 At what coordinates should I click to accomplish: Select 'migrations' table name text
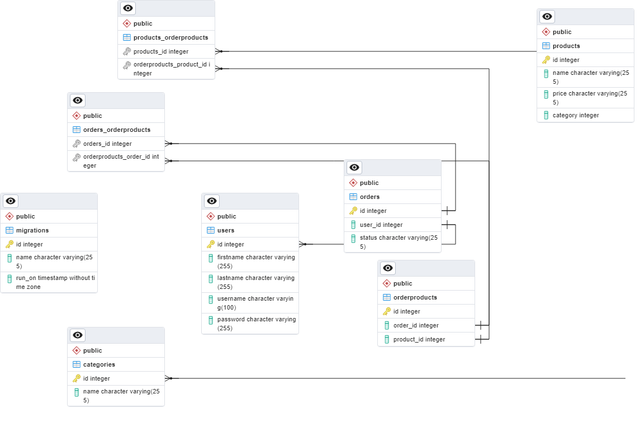[32, 231]
